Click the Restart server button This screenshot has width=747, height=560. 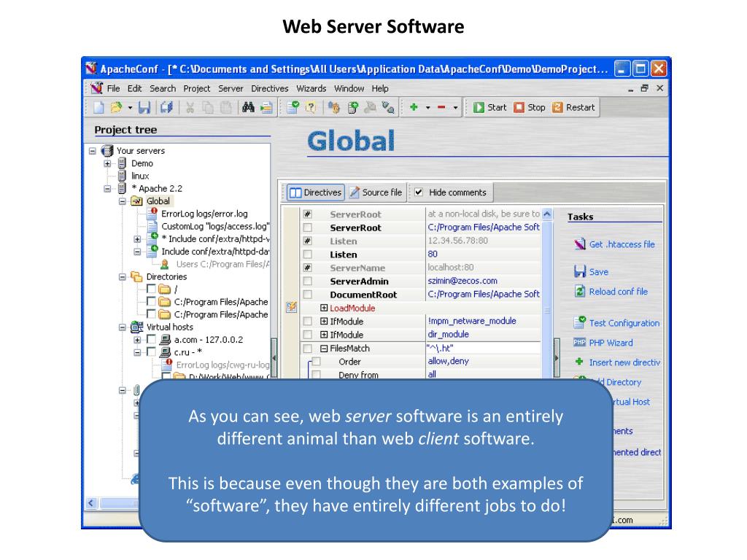(574, 108)
